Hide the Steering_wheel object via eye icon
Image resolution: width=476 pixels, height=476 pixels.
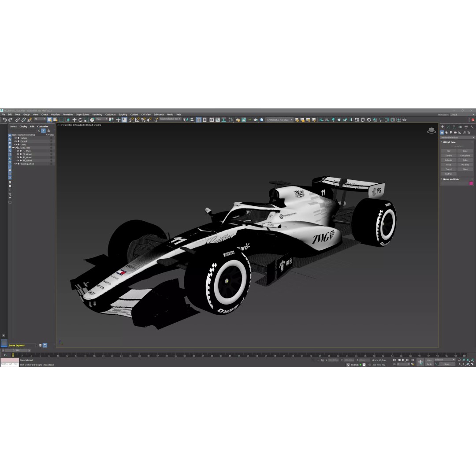point(15,164)
